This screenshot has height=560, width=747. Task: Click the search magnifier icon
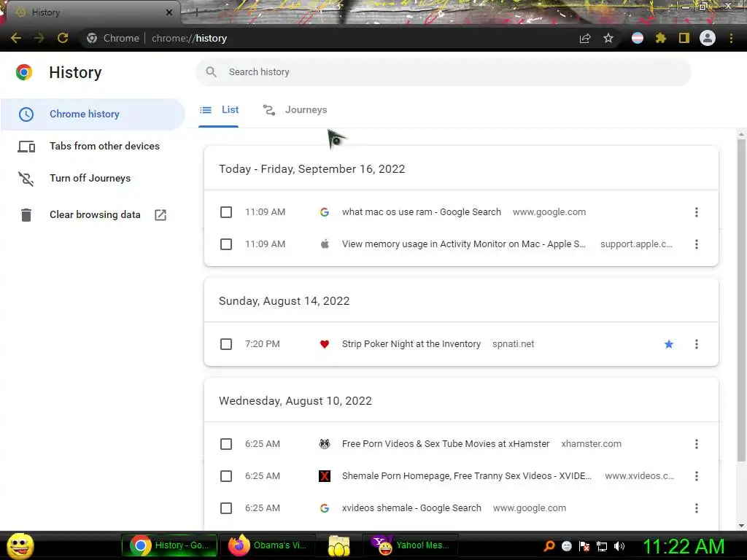click(211, 72)
